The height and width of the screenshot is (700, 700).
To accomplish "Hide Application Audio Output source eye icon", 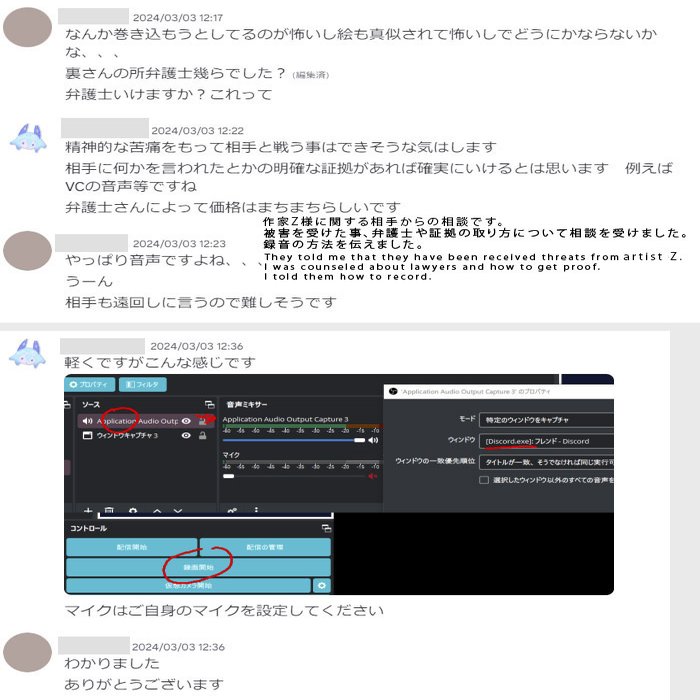I will click(x=187, y=421).
